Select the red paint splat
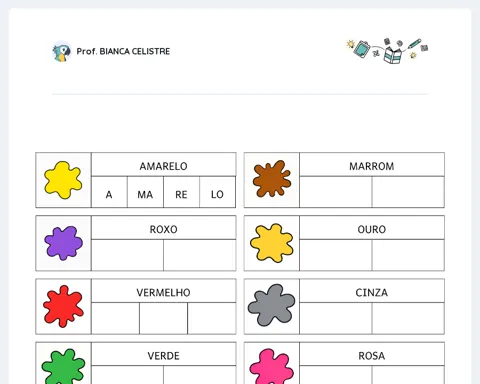The image size is (480, 384). (x=63, y=306)
